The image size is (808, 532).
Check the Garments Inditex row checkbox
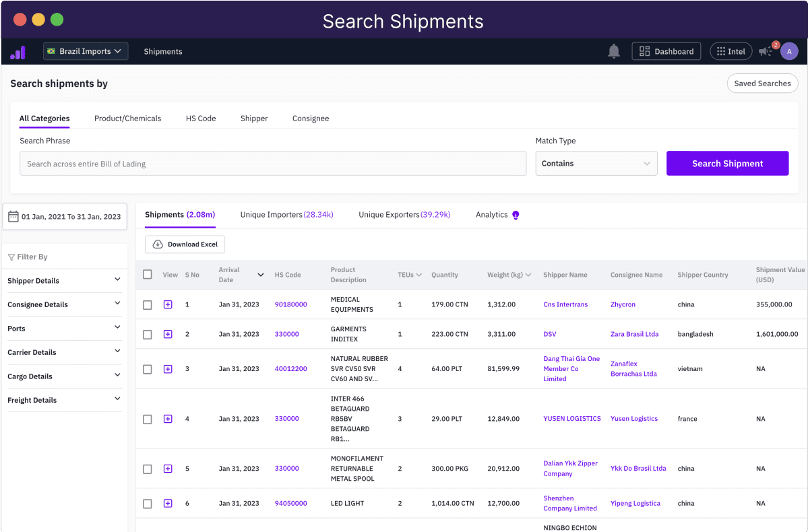(x=148, y=335)
